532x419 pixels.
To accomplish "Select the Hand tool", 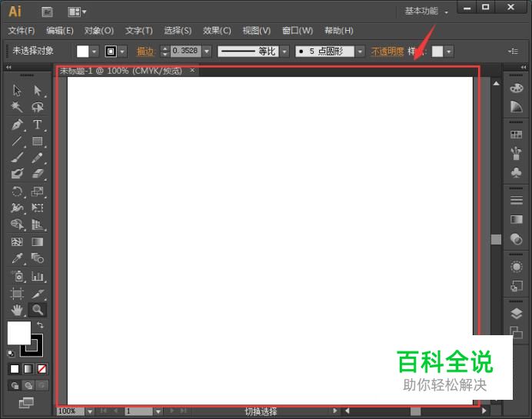I will pyautogui.click(x=17, y=310).
